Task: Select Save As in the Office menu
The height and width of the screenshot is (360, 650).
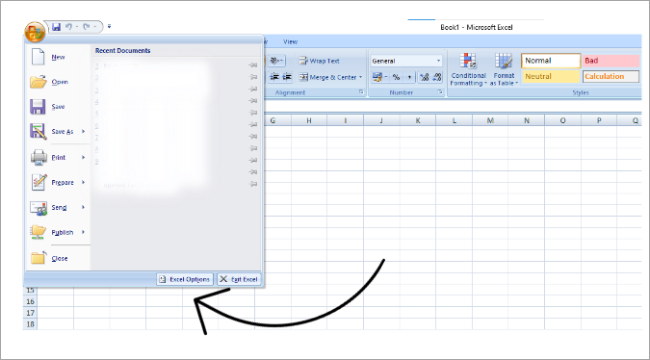Action: click(x=58, y=131)
